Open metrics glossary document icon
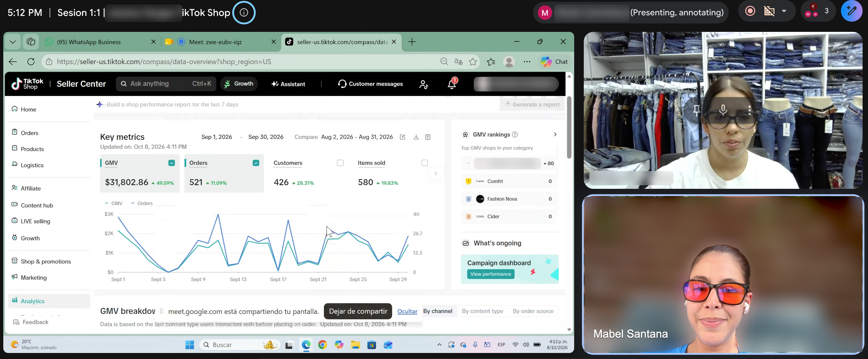This screenshot has width=868, height=359. [x=428, y=137]
